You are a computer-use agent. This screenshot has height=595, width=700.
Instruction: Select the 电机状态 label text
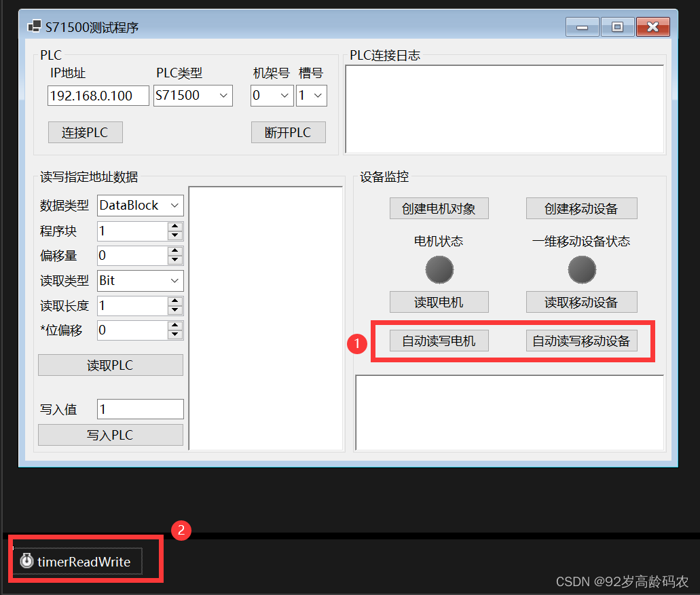439,242
